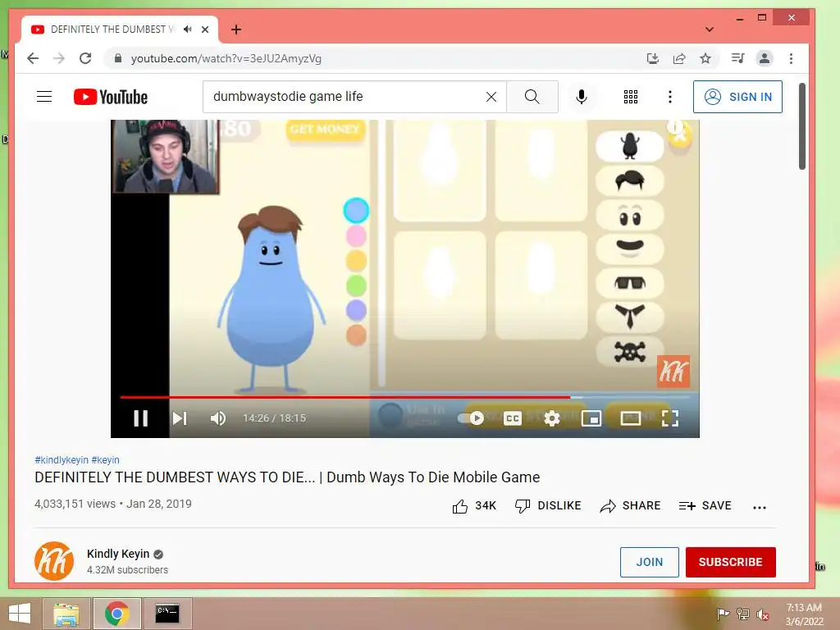This screenshot has width=840, height=630.
Task: Switch to miniplayer mode
Action: (x=591, y=418)
